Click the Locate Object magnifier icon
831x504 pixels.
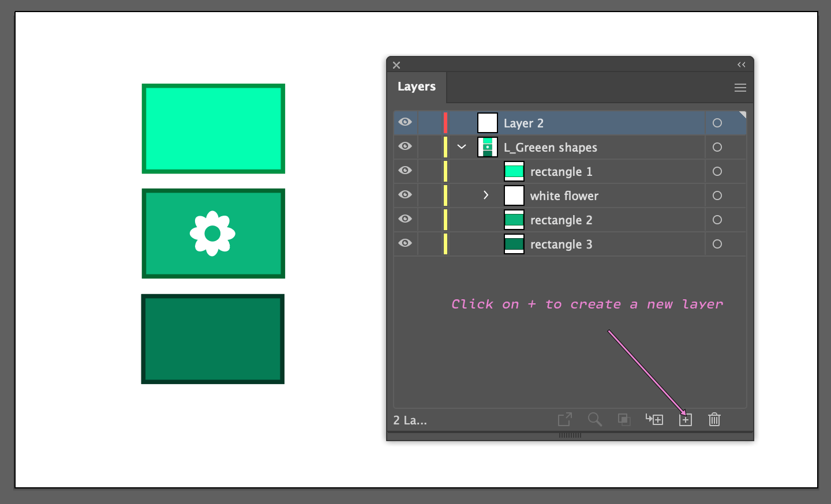(x=594, y=419)
